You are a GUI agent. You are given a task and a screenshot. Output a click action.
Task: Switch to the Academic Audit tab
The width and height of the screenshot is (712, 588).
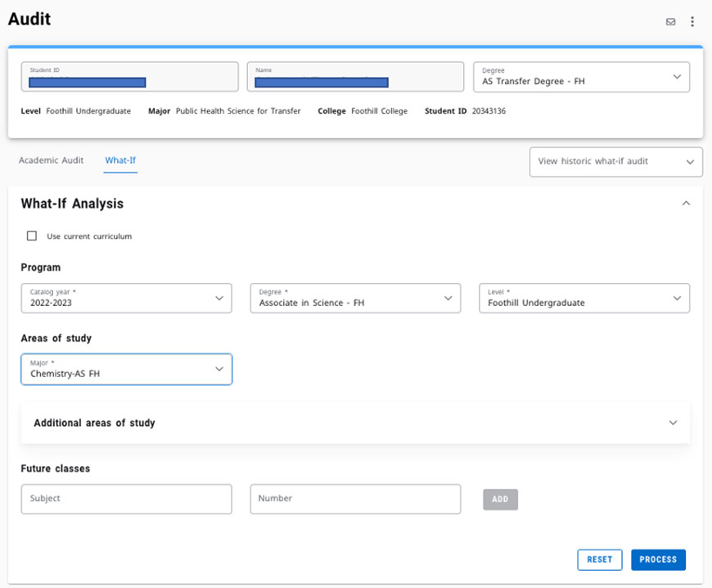[51, 160]
